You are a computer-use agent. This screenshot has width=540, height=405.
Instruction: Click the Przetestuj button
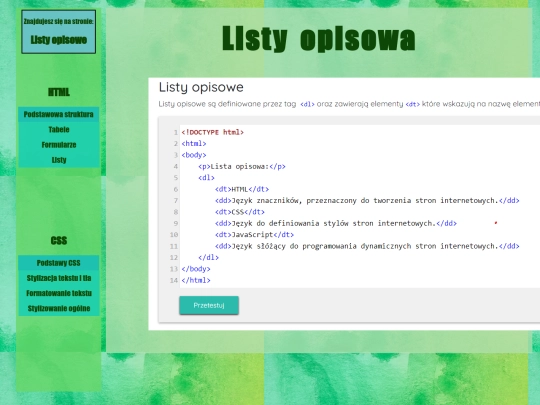209,305
